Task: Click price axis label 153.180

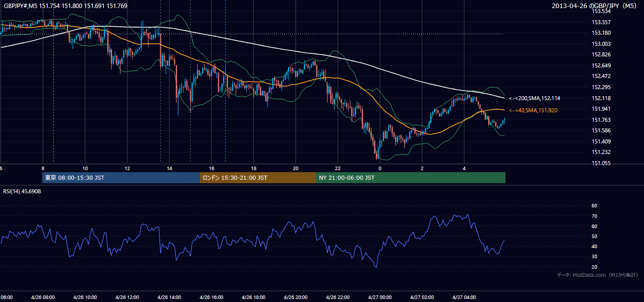Action: 601,33
